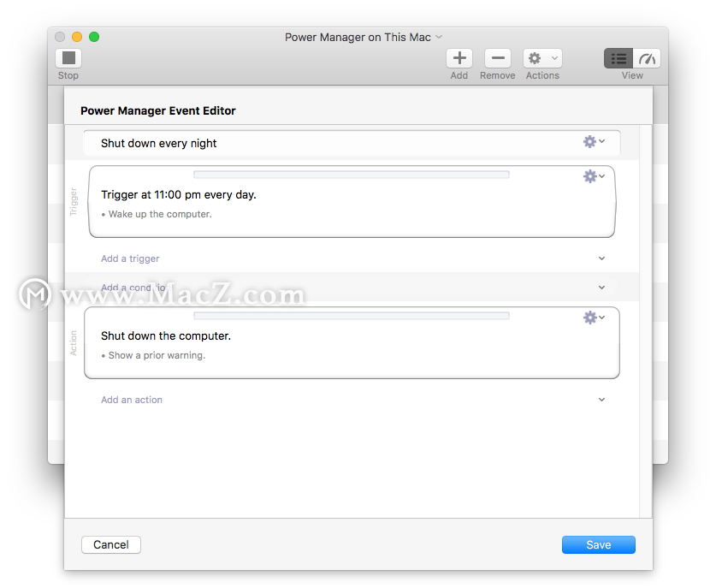Click the drag handle bar on Trigger card
Screen dimensions: 716x588
tap(351, 175)
